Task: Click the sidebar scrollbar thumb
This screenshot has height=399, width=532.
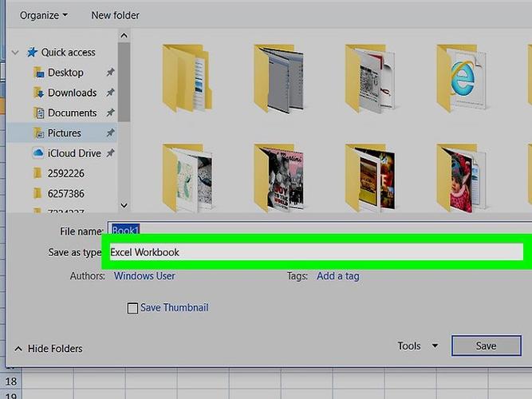Action: pyautogui.click(x=124, y=81)
